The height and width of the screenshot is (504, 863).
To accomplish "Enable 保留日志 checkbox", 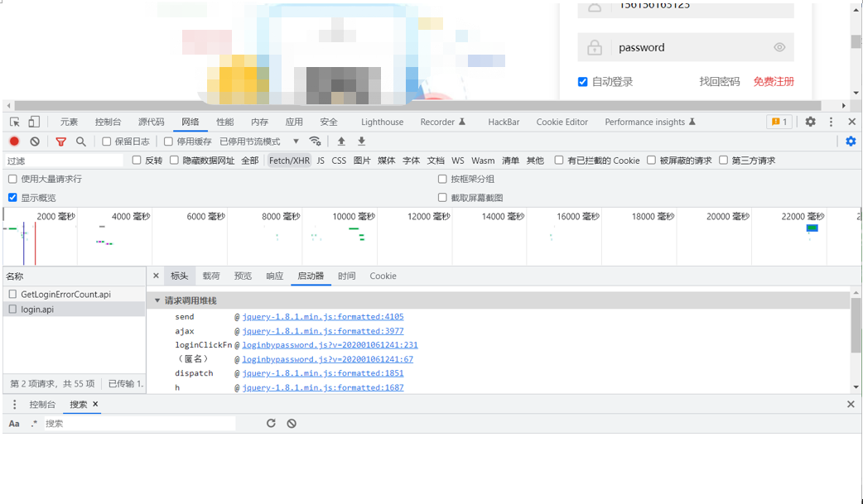I will pos(107,142).
